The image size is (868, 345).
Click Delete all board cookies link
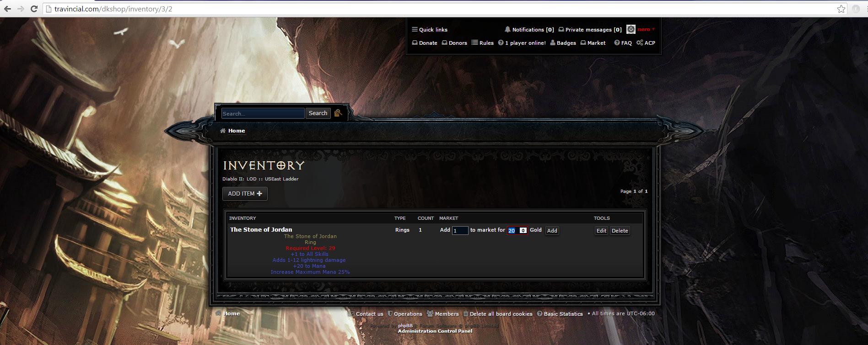pyautogui.click(x=501, y=314)
